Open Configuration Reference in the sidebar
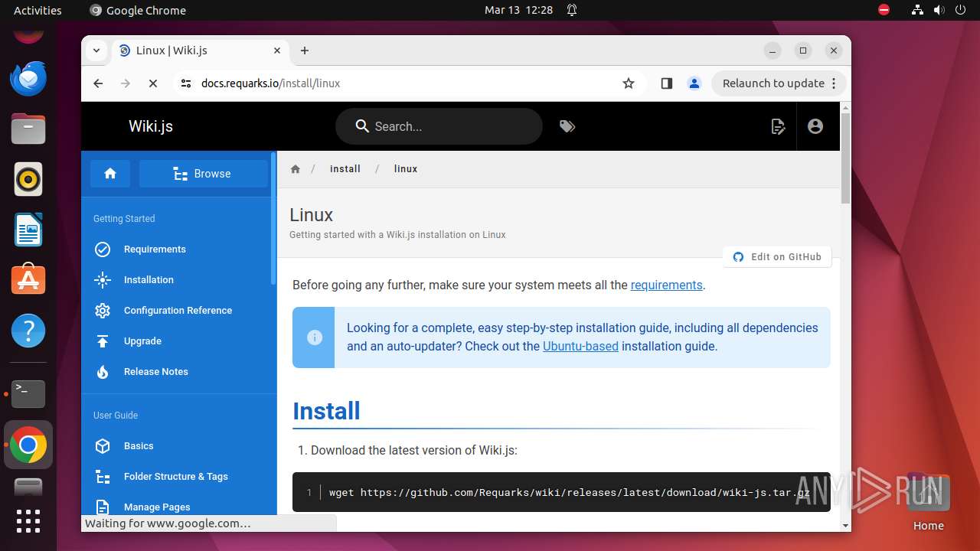The width and height of the screenshot is (980, 551). (x=178, y=311)
